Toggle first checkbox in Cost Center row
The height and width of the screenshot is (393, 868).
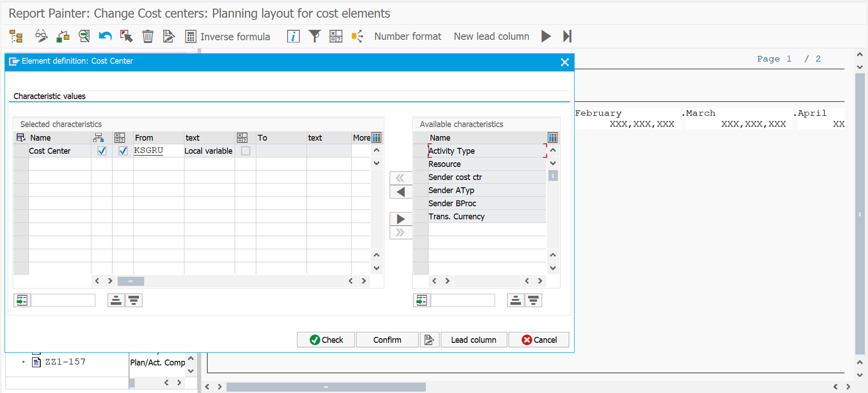[x=102, y=151]
